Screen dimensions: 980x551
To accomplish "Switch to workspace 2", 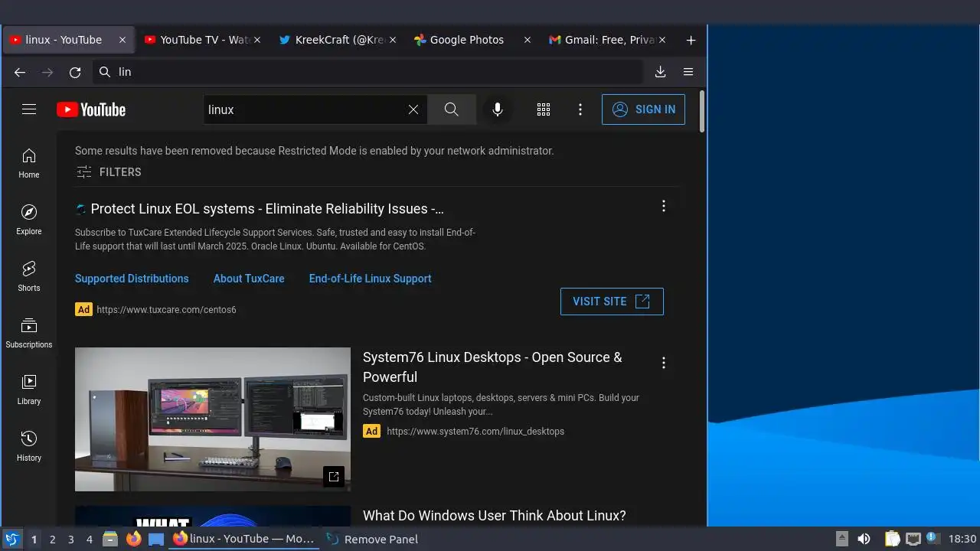I will click(x=52, y=540).
